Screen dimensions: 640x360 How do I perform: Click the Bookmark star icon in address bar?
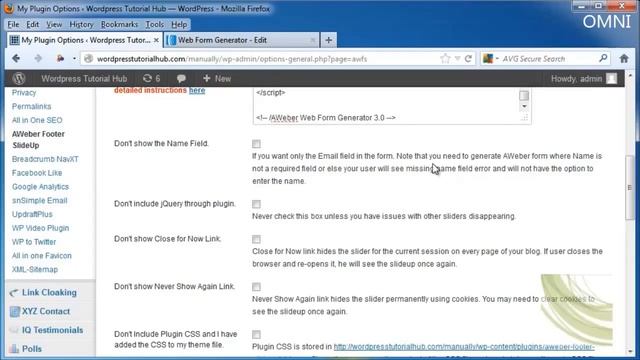(445, 59)
